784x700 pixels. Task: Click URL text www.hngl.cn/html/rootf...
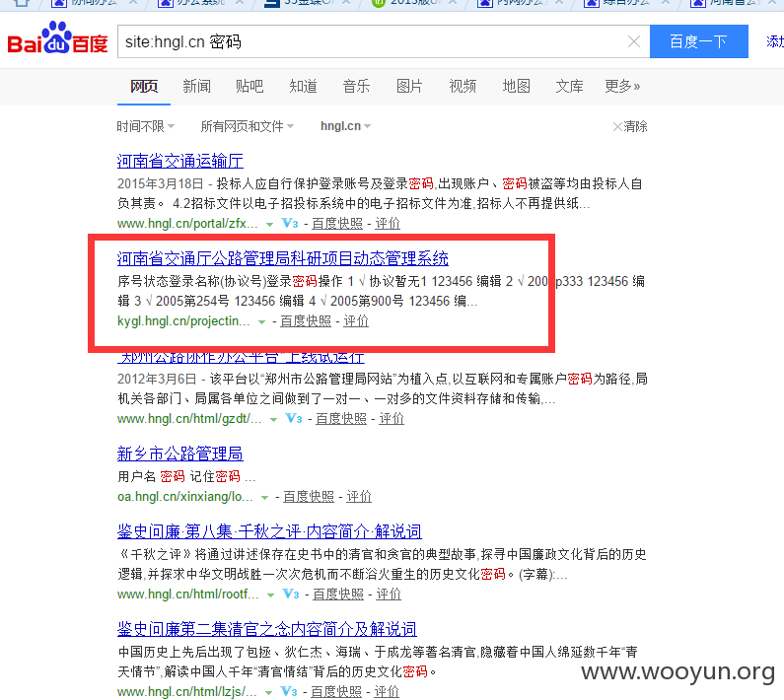pos(188,594)
